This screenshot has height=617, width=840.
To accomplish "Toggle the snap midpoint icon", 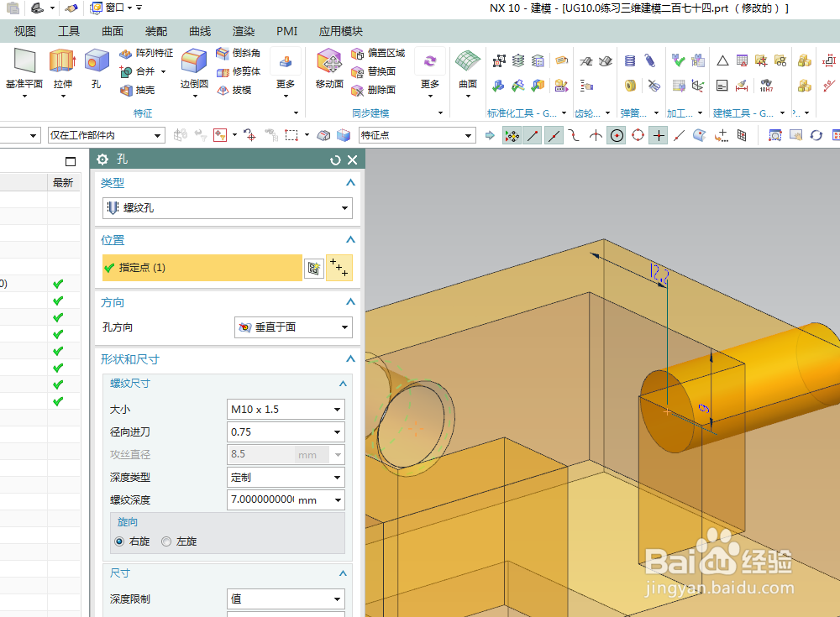I will [554, 135].
